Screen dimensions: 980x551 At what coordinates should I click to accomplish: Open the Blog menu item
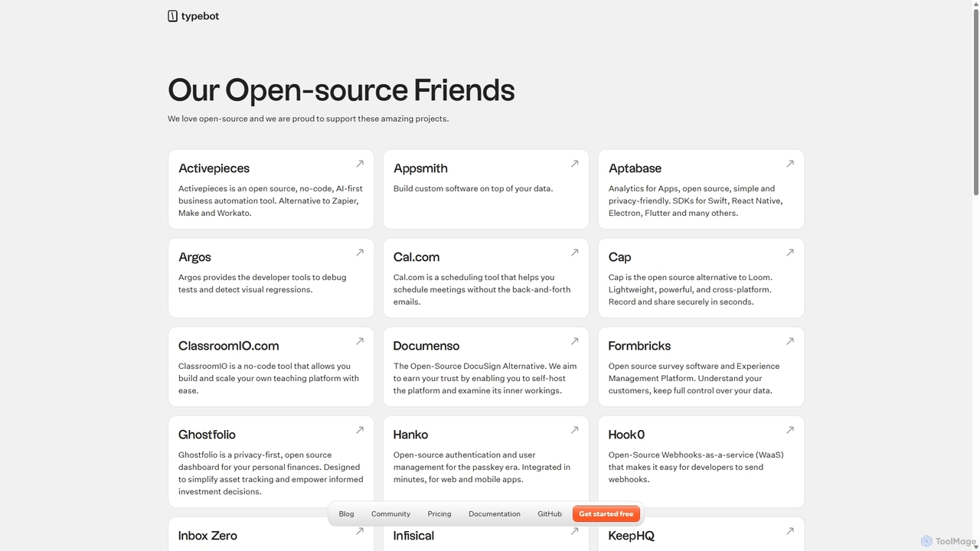pos(346,514)
